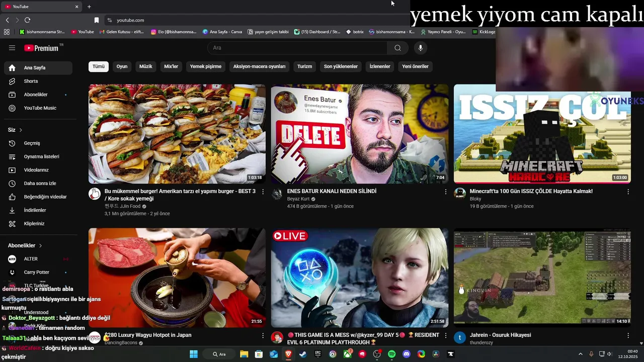The width and height of the screenshot is (644, 362).
Task: Start voice search with microphone icon
Action: 421,48
